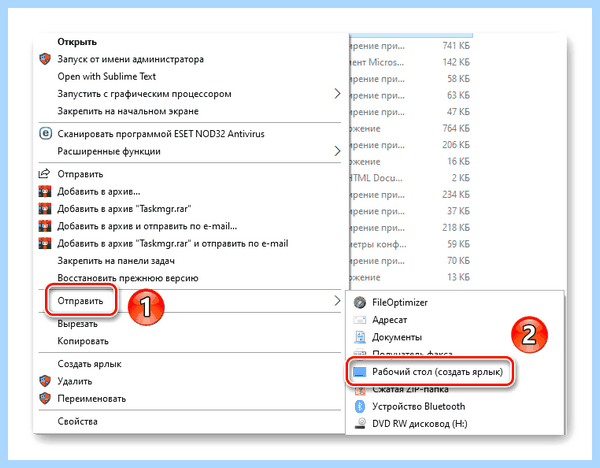The height and width of the screenshot is (468, 600).
Task: Click the 2 КБ size value
Action: pyautogui.click(x=461, y=178)
